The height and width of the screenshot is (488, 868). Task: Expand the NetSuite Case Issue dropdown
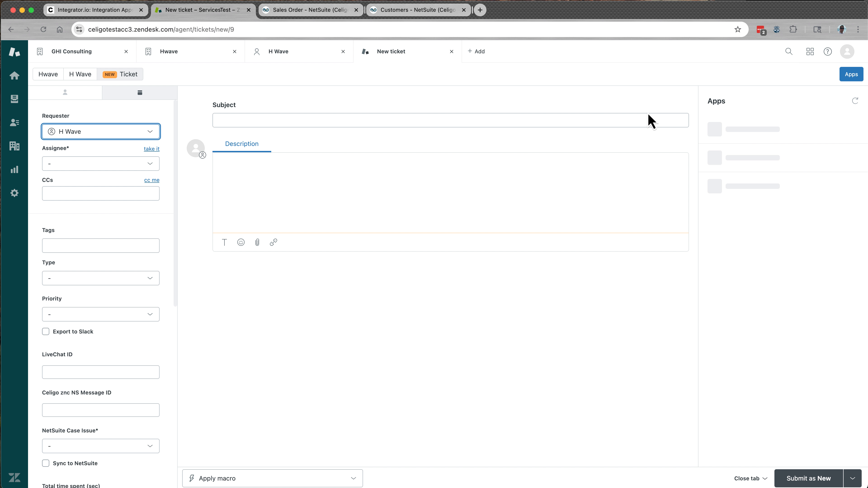(x=100, y=446)
